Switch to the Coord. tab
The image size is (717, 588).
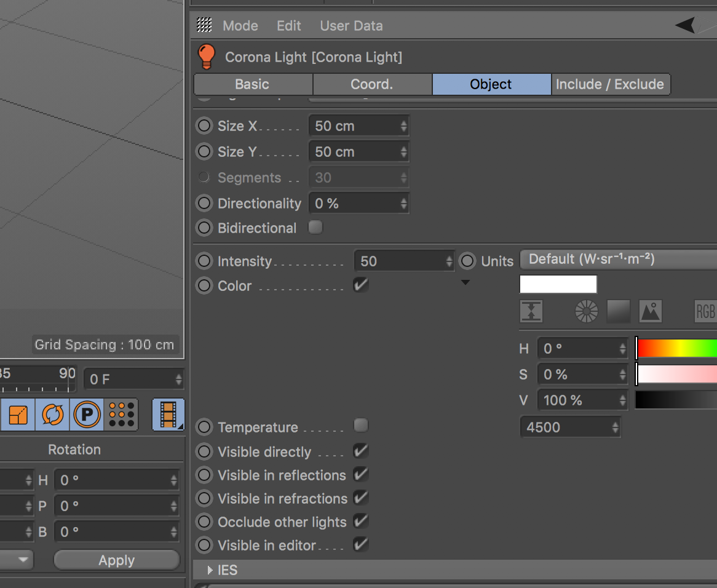click(x=372, y=84)
